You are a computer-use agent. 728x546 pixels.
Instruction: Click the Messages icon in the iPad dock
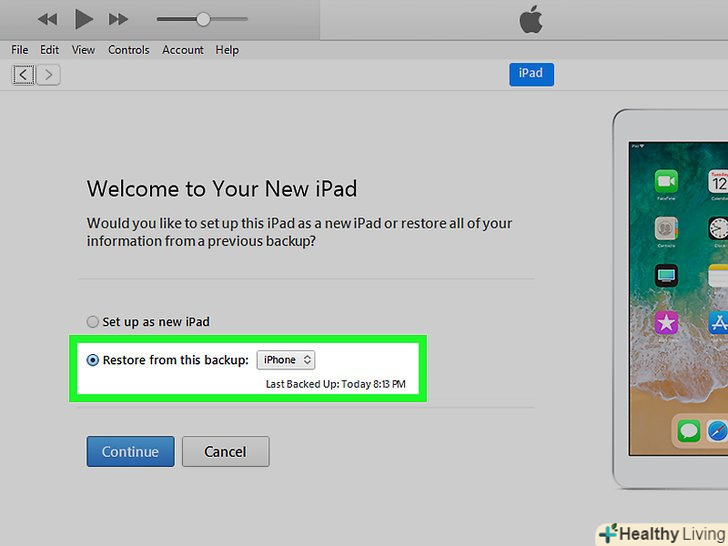[689, 430]
